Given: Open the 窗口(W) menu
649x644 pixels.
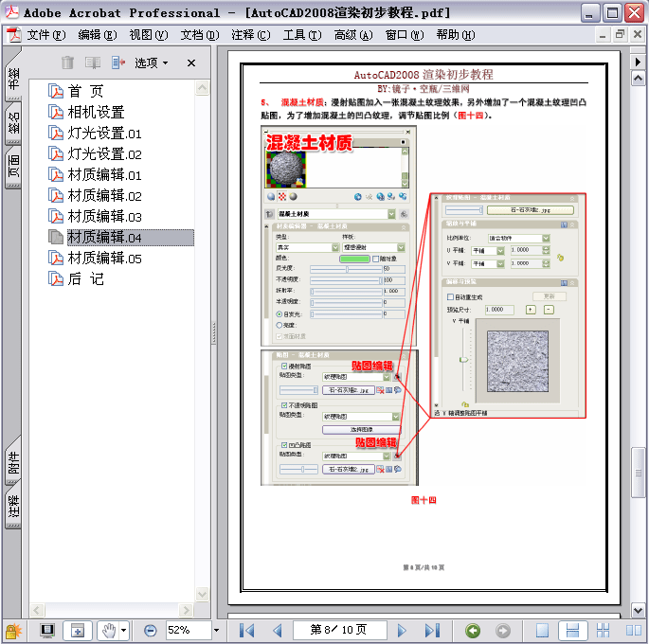Looking at the screenshot, I should point(405,35).
